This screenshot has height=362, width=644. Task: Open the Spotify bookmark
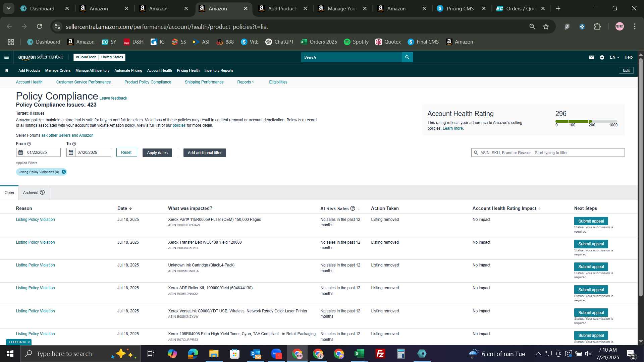click(356, 42)
